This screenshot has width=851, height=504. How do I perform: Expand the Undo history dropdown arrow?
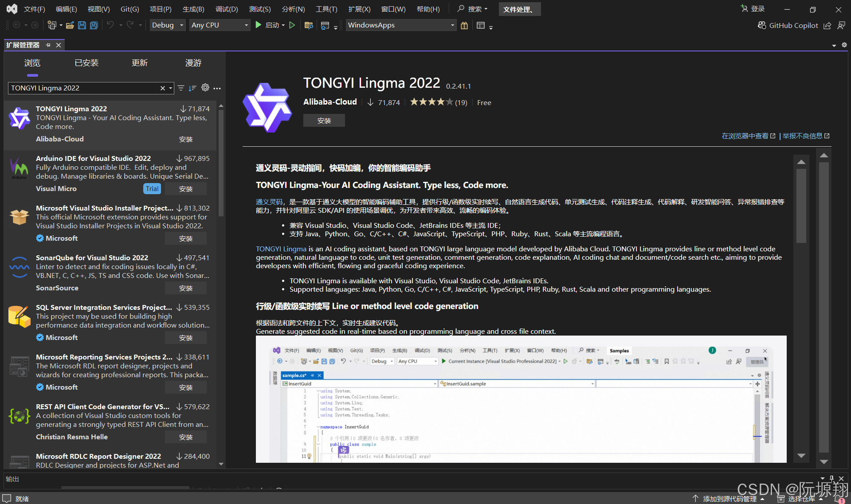pos(121,25)
